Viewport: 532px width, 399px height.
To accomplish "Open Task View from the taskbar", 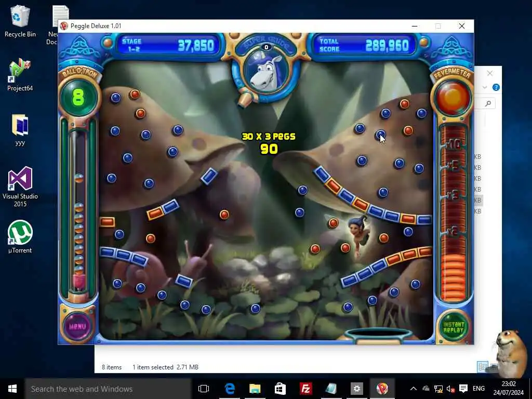I will [x=204, y=389].
